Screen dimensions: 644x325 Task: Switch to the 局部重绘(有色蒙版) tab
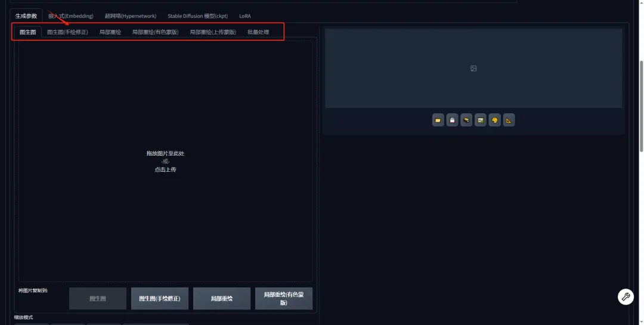155,32
